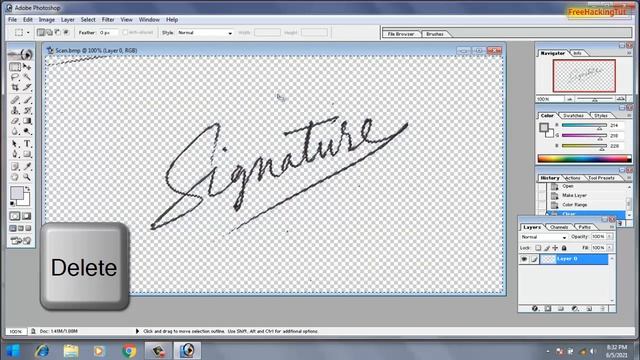Select the Rectangular Marquee tool

point(15,67)
